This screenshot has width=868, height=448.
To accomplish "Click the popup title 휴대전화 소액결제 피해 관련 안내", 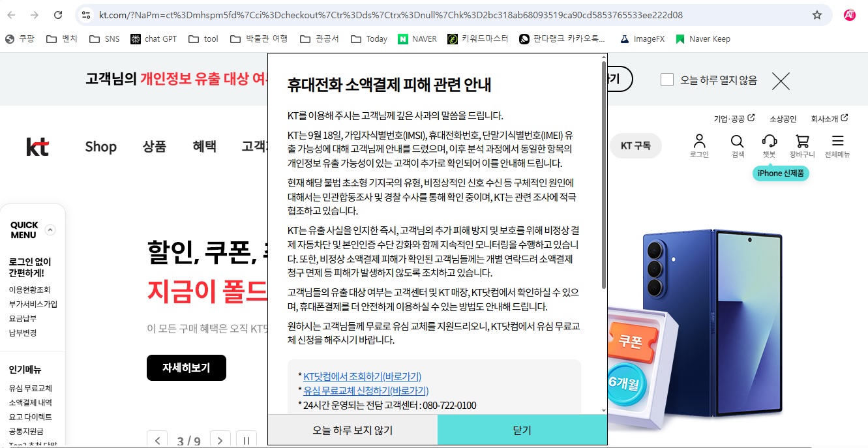I will (x=389, y=85).
